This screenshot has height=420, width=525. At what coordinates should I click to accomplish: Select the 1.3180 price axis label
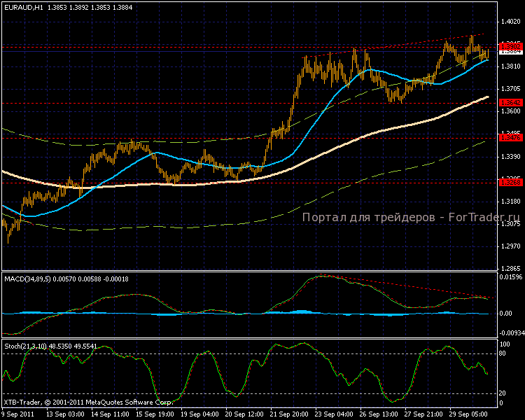pyautogui.click(x=510, y=202)
